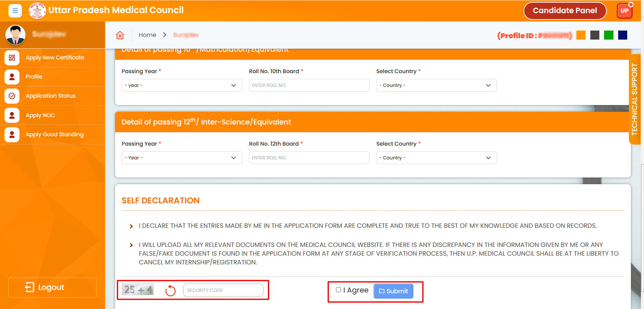
Task: Click the user avatar picture
Action: (15, 35)
